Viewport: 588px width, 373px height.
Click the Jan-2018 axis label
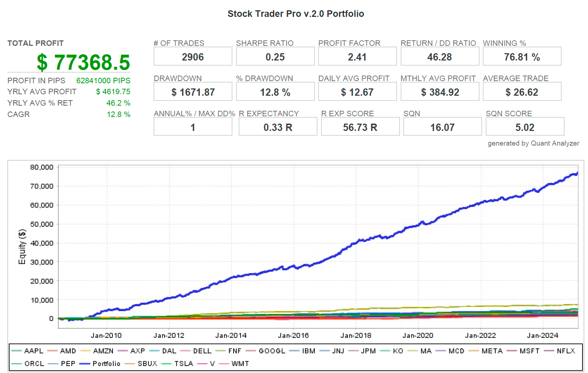[356, 335]
